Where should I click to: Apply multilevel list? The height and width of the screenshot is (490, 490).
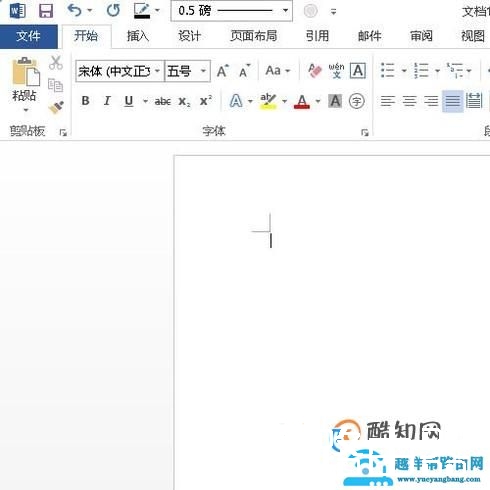click(455, 71)
